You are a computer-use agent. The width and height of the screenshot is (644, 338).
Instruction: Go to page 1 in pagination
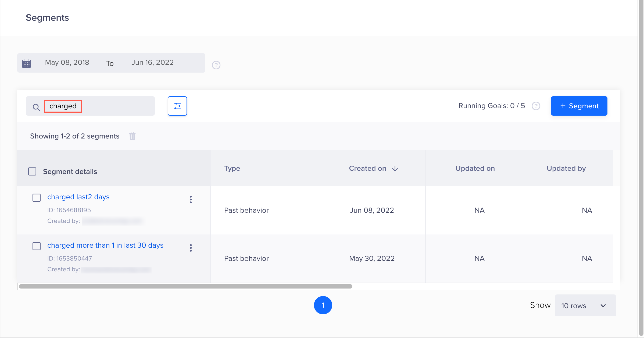323,305
